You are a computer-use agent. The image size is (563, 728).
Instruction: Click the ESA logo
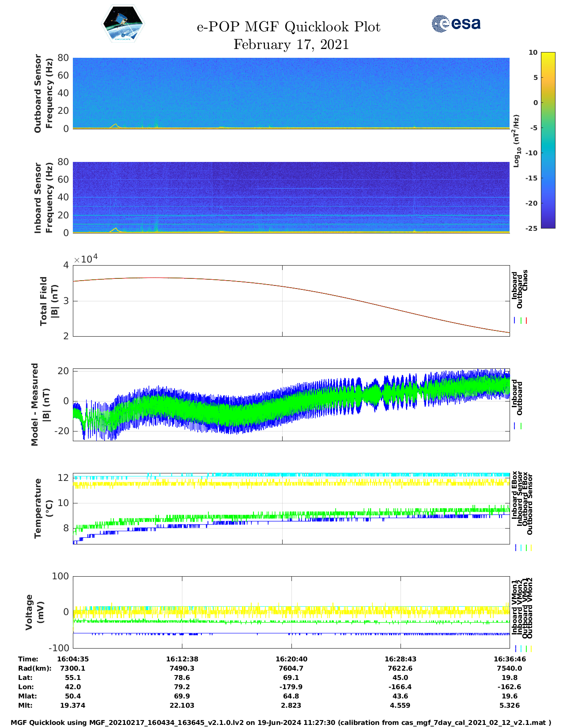click(456, 23)
